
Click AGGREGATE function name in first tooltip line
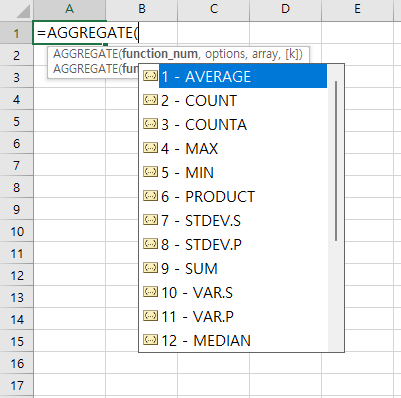pos(85,54)
